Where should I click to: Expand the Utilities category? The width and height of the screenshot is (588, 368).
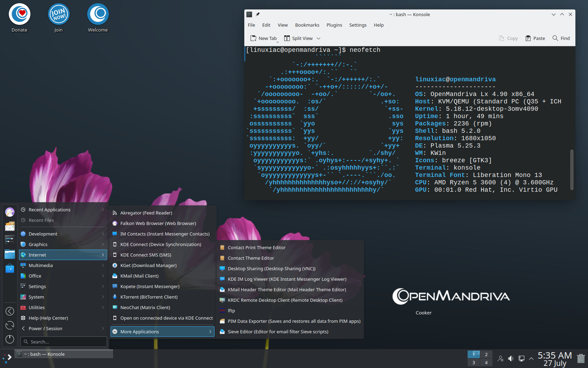[63, 307]
